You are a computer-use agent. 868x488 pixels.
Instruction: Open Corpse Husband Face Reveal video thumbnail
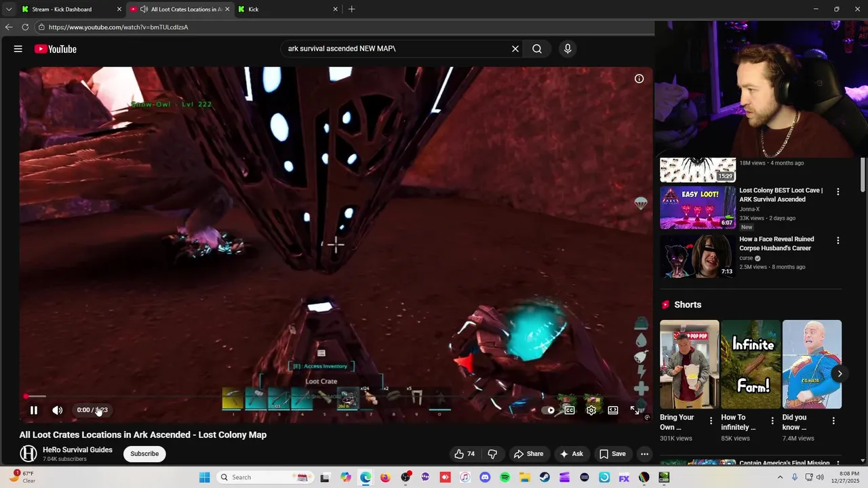pyautogui.click(x=698, y=256)
